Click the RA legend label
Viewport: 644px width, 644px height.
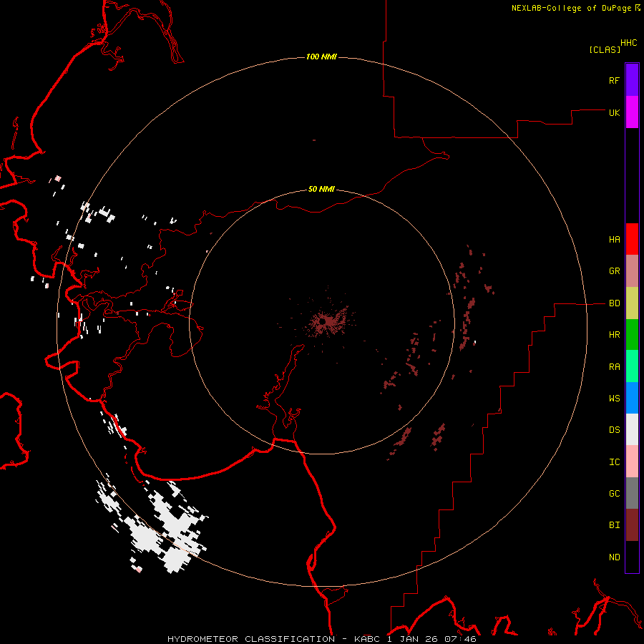(614, 366)
